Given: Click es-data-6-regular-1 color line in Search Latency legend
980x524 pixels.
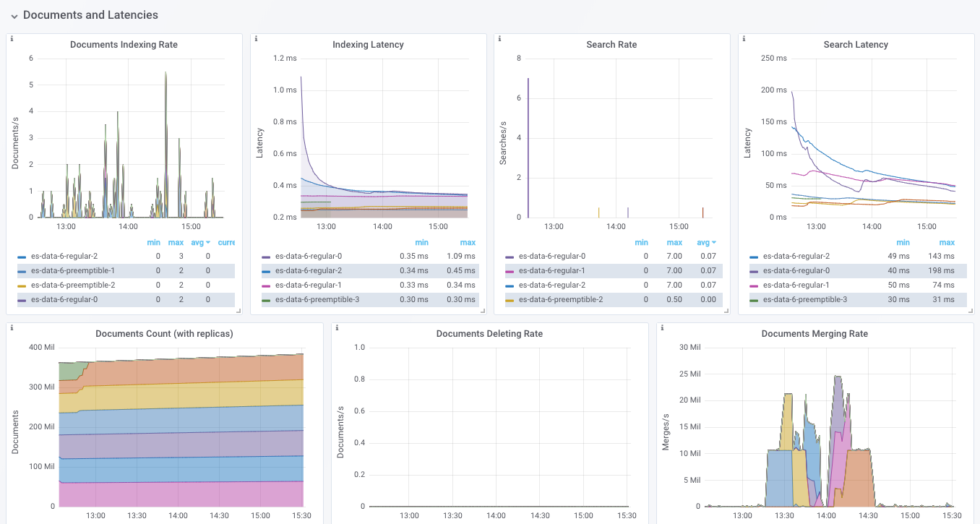Looking at the screenshot, I should [x=754, y=285].
